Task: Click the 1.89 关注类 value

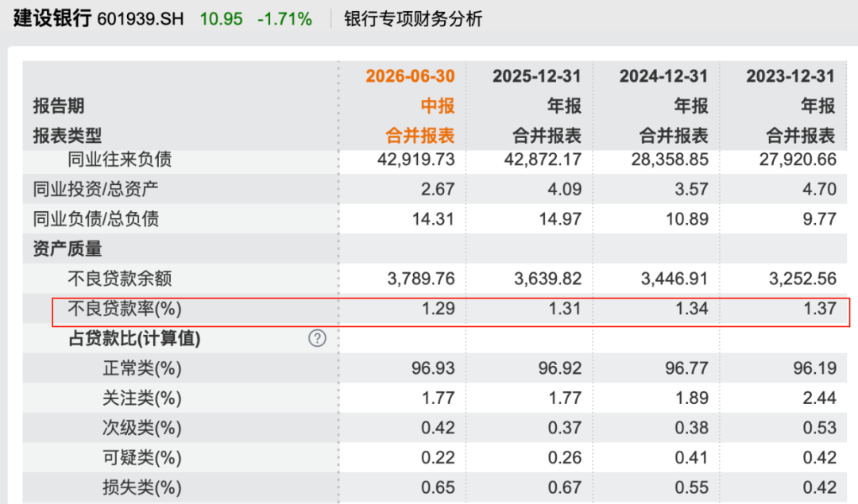Action: (x=692, y=398)
